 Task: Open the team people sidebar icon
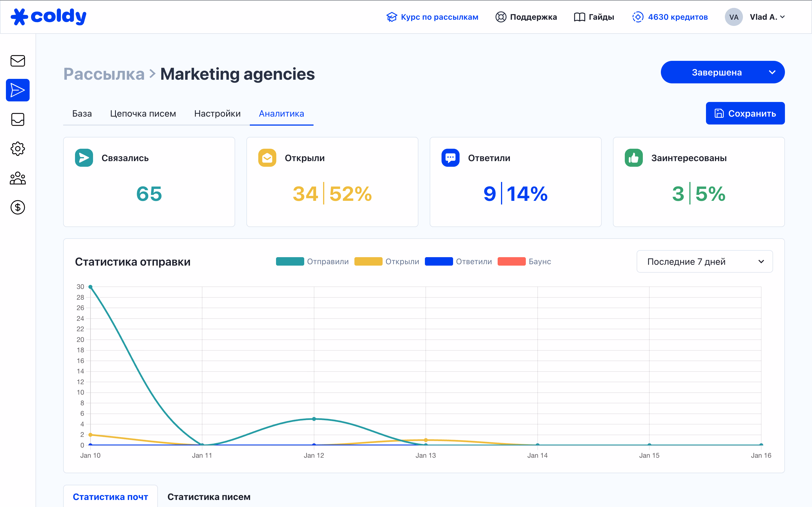(x=18, y=178)
